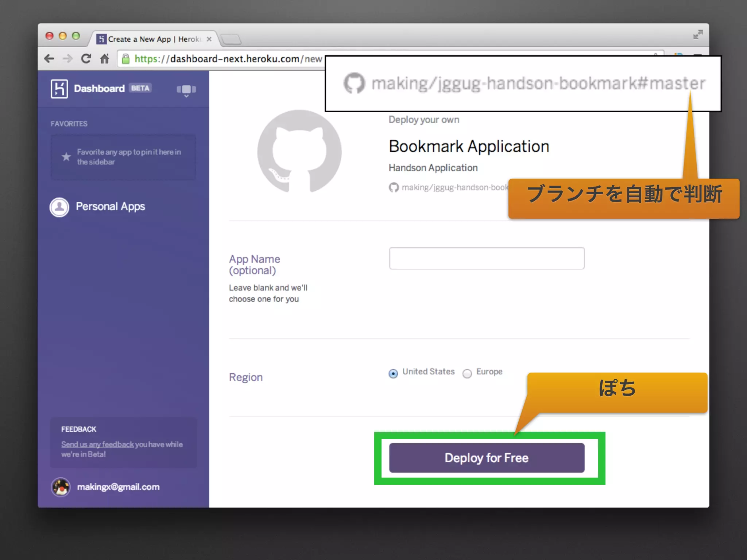The image size is (747, 560).
Task: Open the app switcher icon beside BETA
Action: pos(186,90)
